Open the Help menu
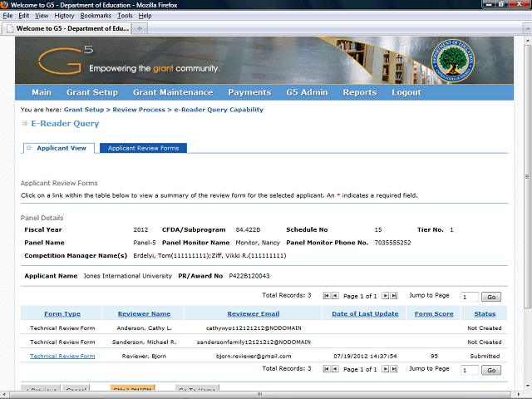Screen dimensions: 532x399 [145, 16]
